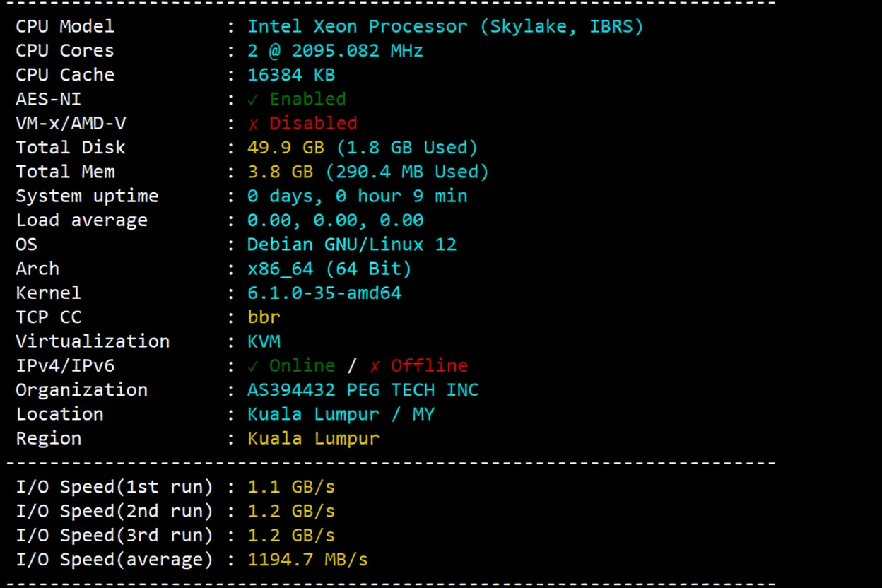
Task: Click the CPU Model label
Action: [x=65, y=27]
